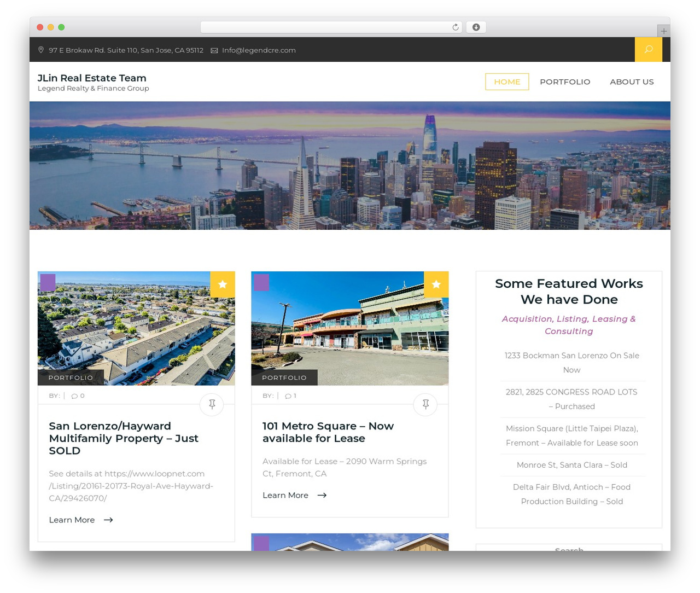Viewport: 700px width, 593px height.
Task: Click comment bubble icon showing 1 comment
Action: point(288,396)
